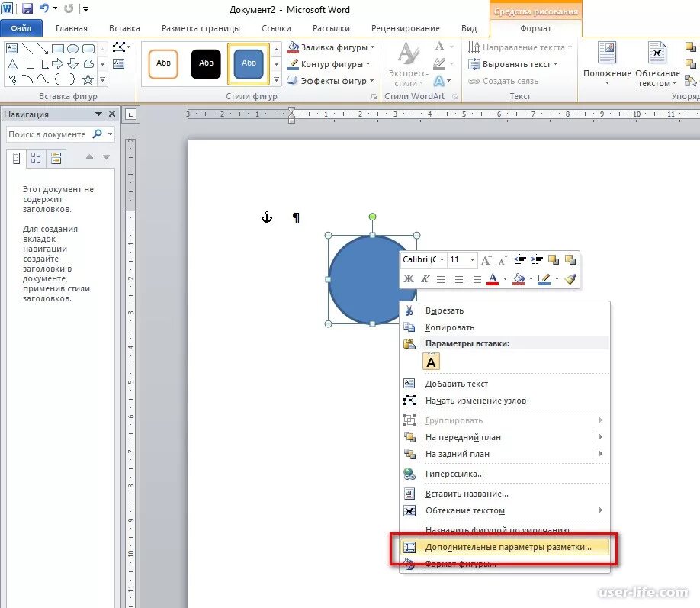Click the red font color button in the mini toolbar

pos(493,279)
